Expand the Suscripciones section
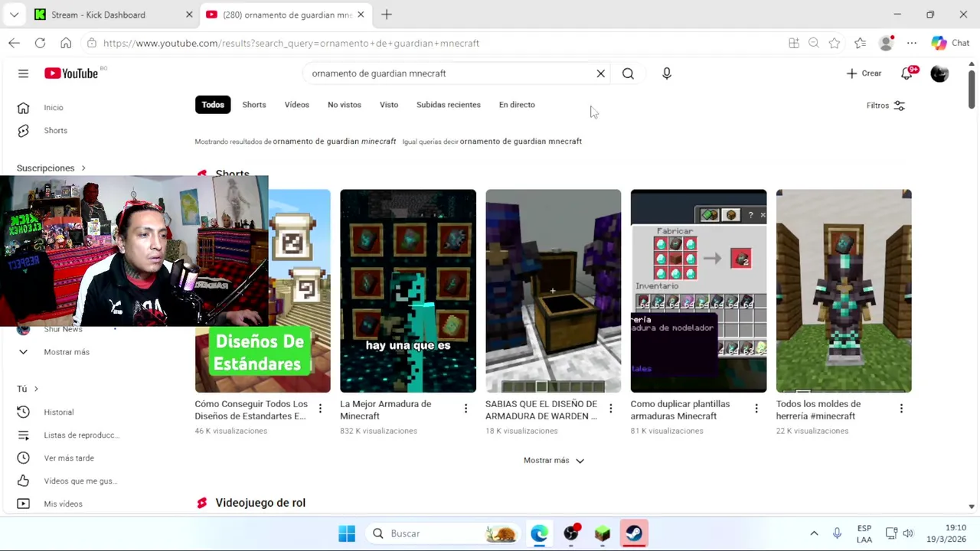Viewport: 980px width, 551px height. coord(51,168)
